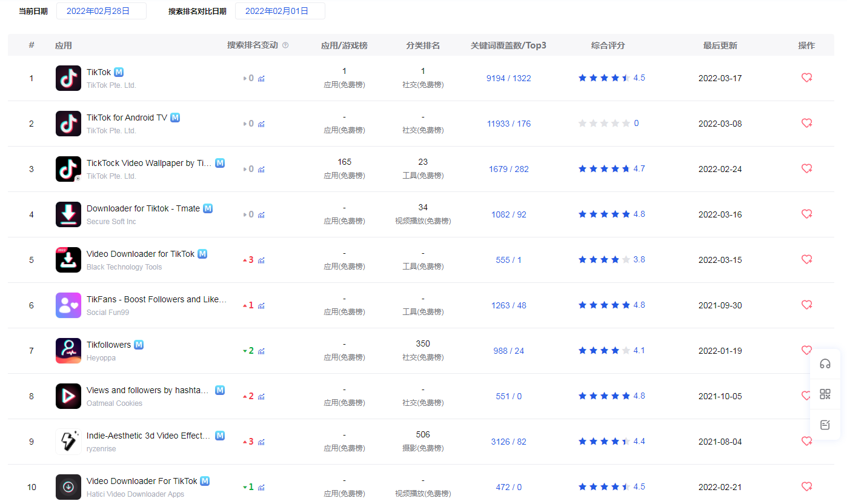Favorite TikFans row heart icon
Viewport: 847px width, 504px height.
806,305
